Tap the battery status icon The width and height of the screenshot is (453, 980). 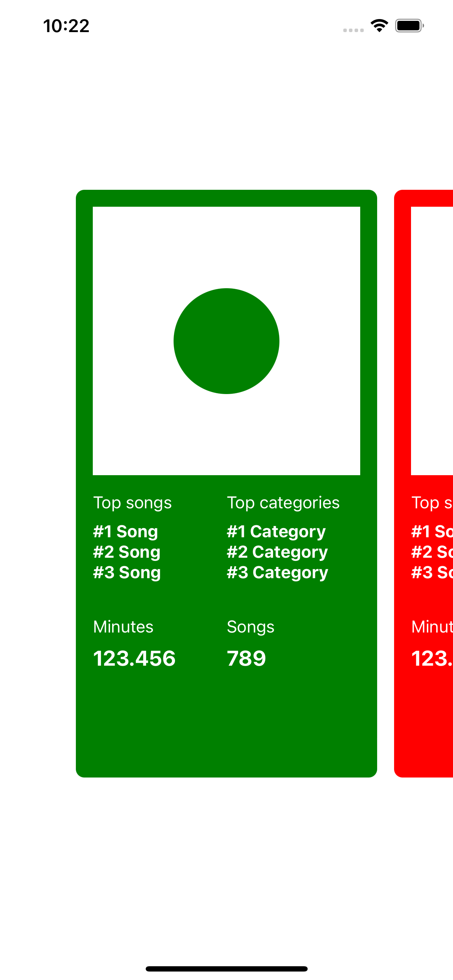(x=409, y=25)
